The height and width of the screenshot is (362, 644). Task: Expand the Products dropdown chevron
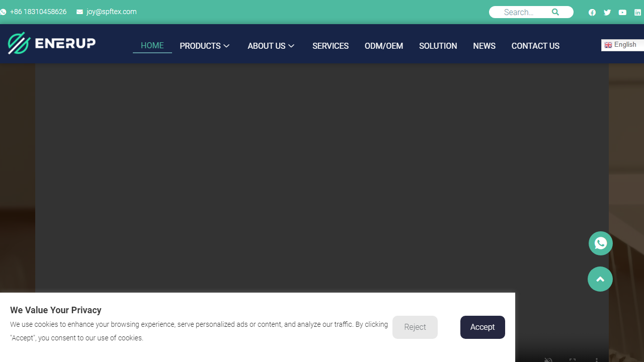coord(226,46)
